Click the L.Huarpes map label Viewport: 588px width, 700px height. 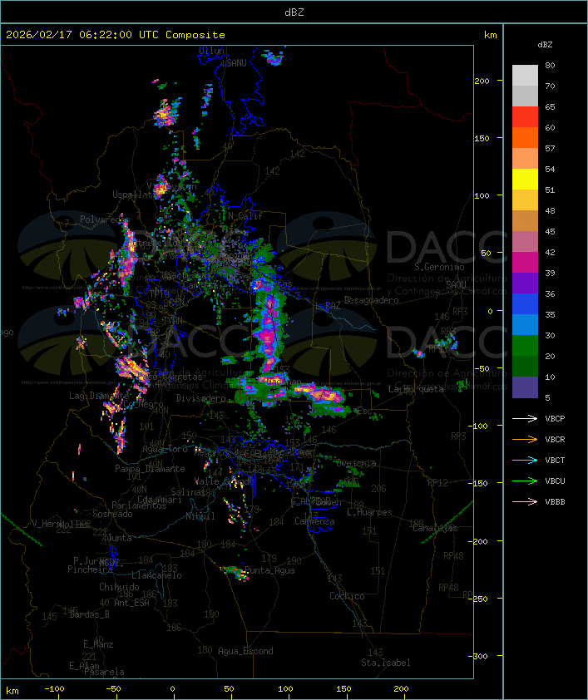tap(369, 512)
